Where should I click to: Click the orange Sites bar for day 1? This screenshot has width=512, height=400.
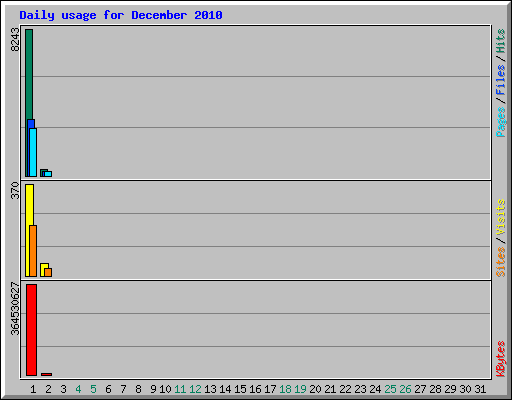point(33,251)
